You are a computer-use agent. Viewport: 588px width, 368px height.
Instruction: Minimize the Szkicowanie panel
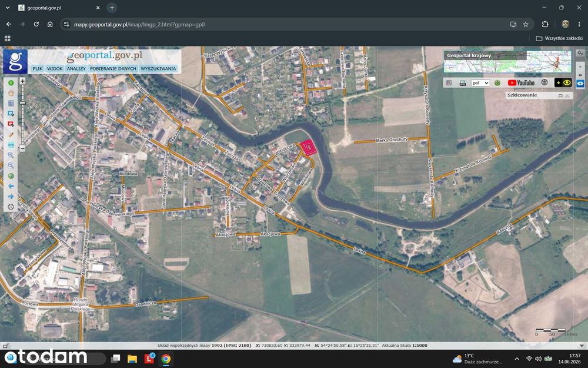tap(560, 96)
